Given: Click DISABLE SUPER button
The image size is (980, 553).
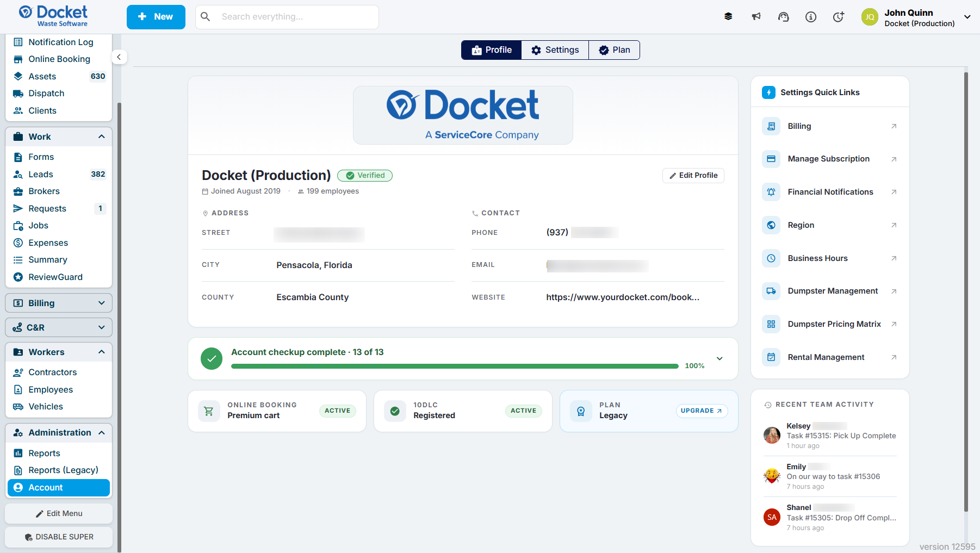Looking at the screenshot, I should pos(59,537).
